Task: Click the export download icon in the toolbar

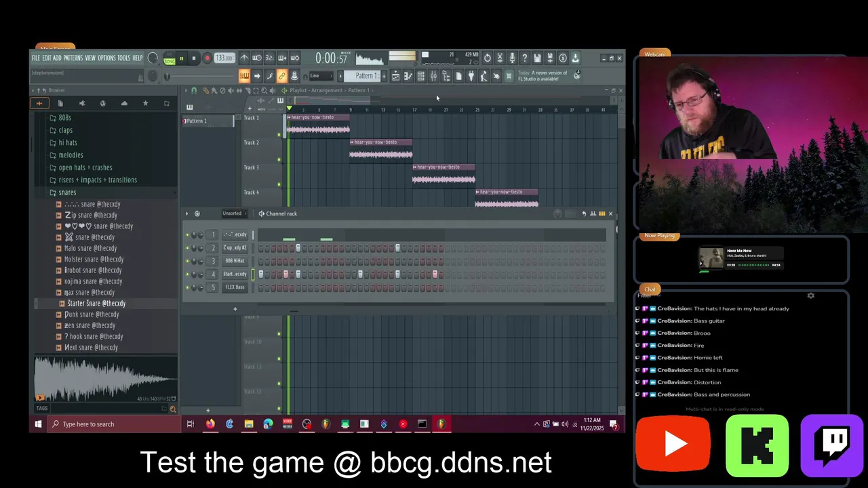Action: point(576,58)
